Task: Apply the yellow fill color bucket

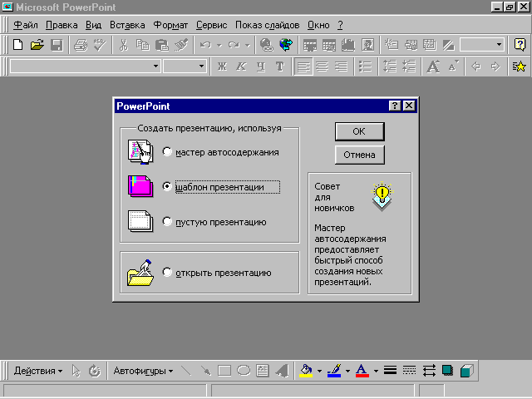Action: coord(306,371)
